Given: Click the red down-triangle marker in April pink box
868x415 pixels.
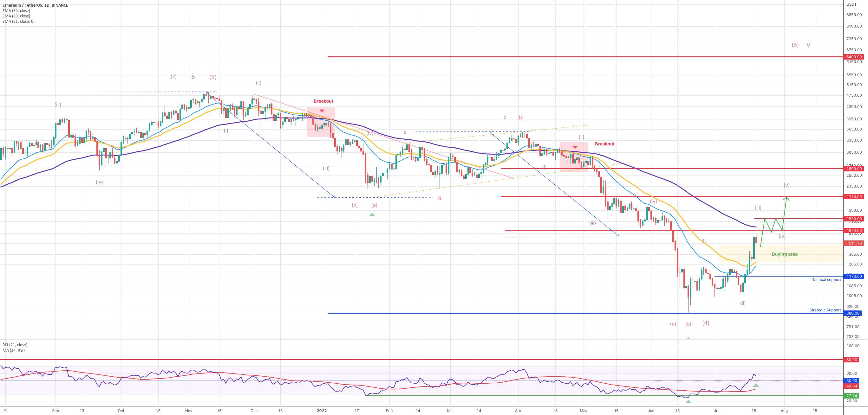Looking at the screenshot, I should (x=575, y=147).
